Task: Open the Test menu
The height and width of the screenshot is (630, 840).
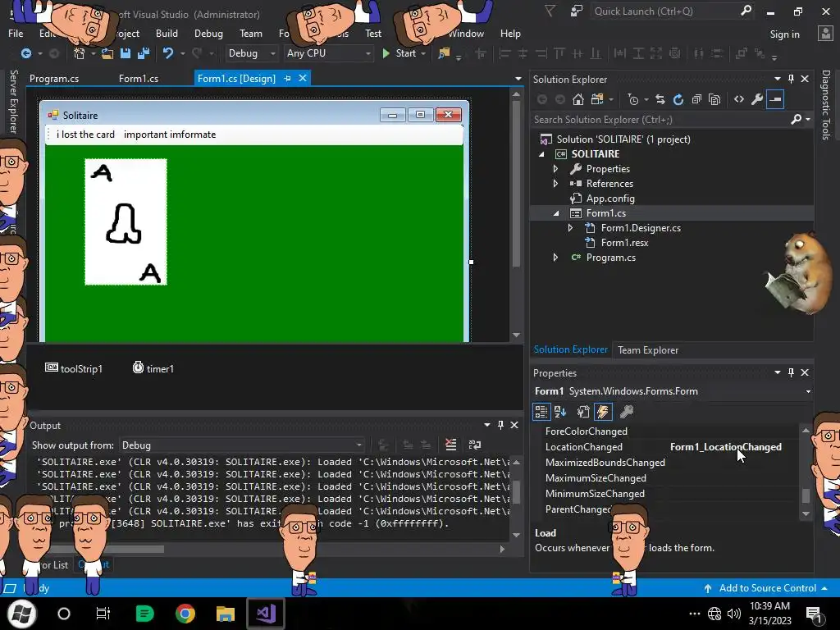Action: [x=373, y=33]
